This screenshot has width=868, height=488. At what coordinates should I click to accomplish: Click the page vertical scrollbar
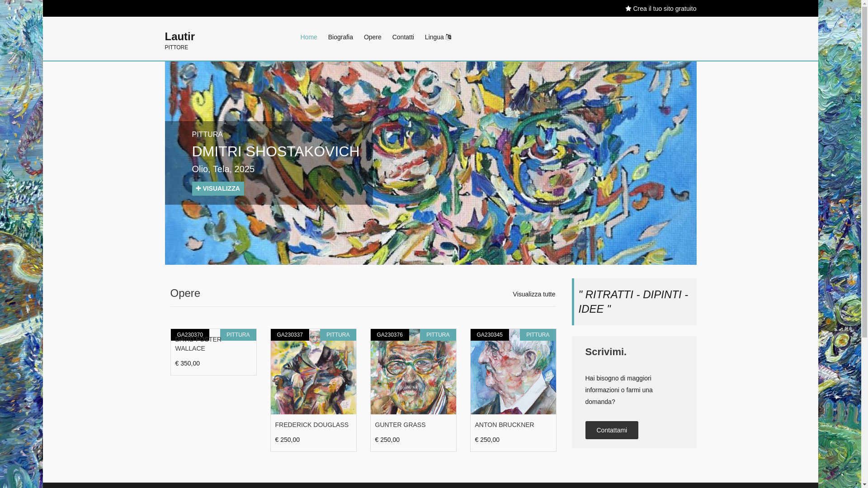coord(864,244)
